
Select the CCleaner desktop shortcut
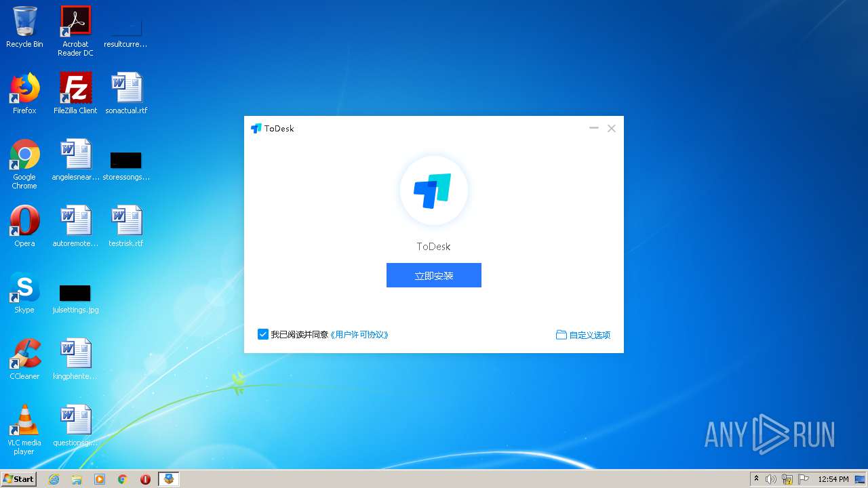click(24, 359)
